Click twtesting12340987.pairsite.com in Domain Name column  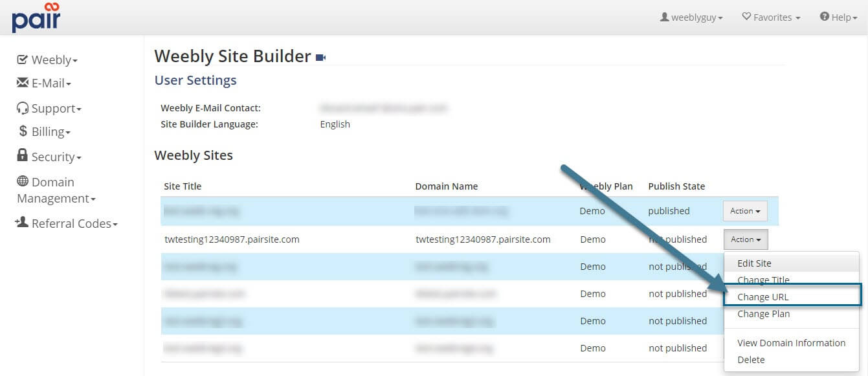click(483, 239)
